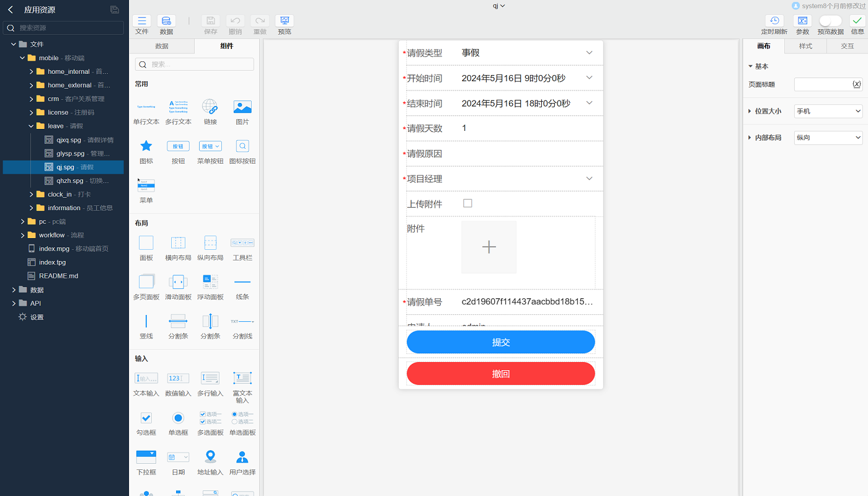
Task: Open the Data toolbar icon
Action: (x=166, y=21)
